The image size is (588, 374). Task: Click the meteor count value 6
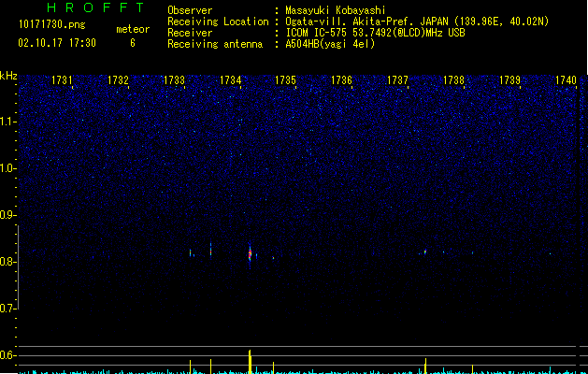[x=133, y=43]
